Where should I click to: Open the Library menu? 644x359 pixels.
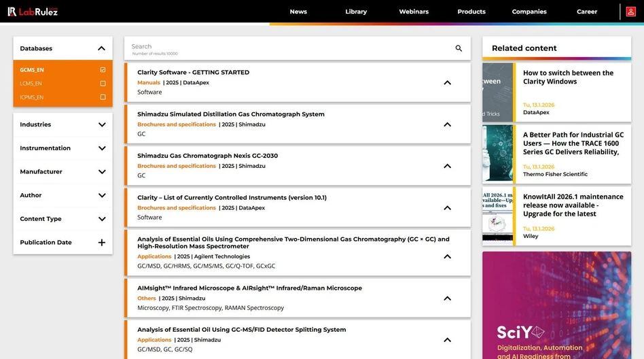tap(356, 12)
